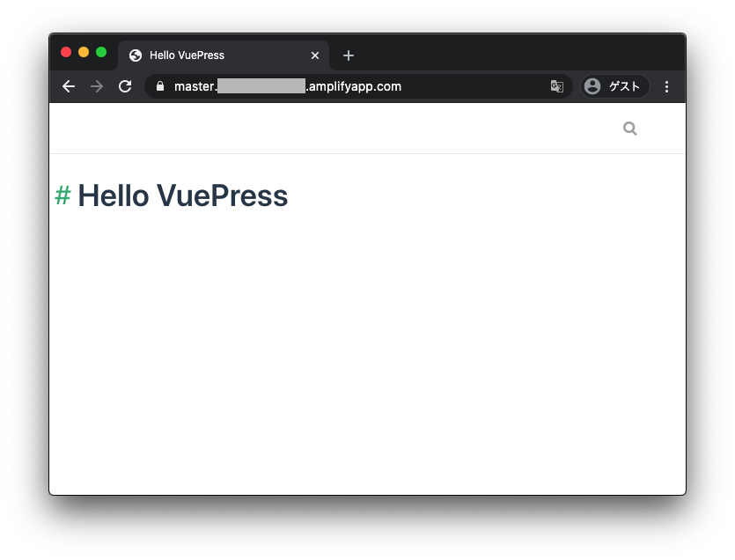Click the red window close button
Viewport: 735px width, 560px height.
click(66, 52)
